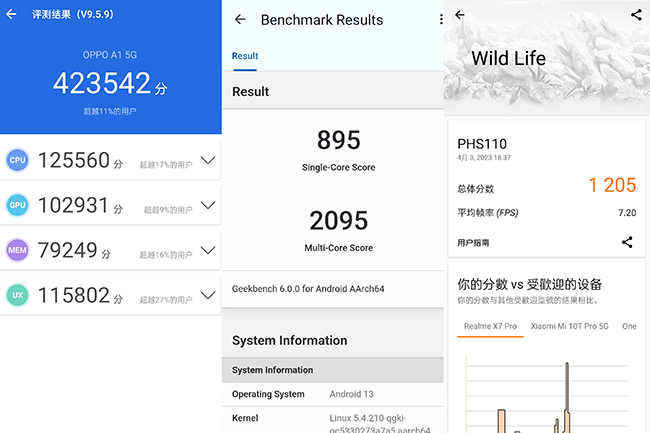Tap Wild Life overall score 1 205

612,185
